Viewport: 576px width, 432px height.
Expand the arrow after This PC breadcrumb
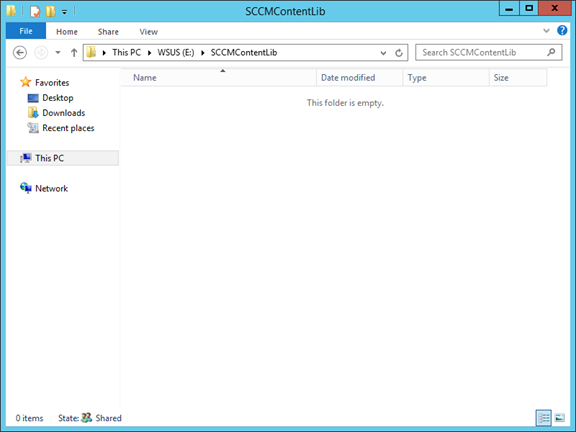pyautogui.click(x=150, y=53)
